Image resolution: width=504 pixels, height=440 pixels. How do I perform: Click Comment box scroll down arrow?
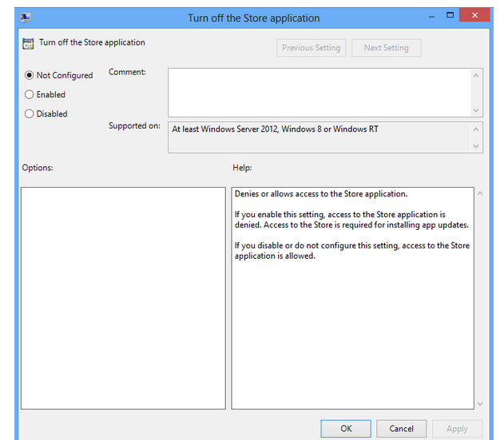[x=476, y=110]
